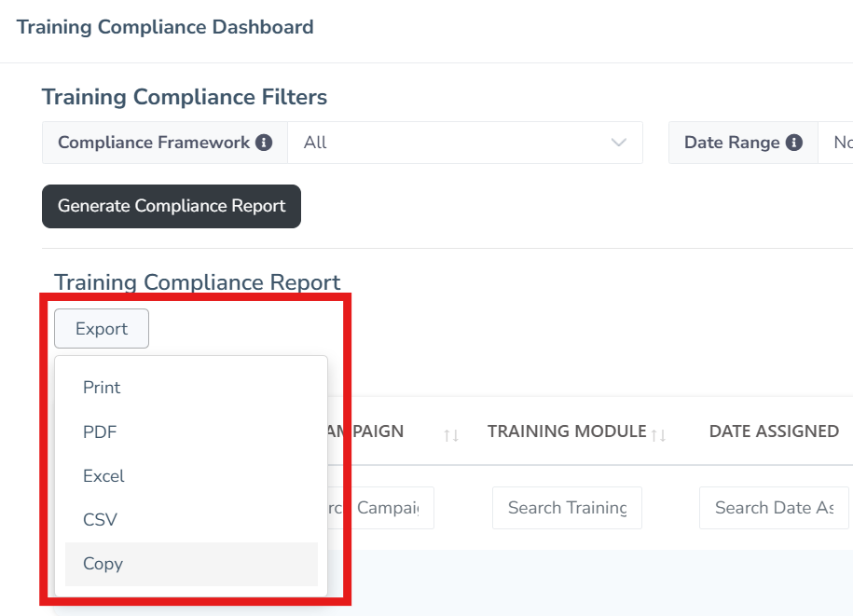Click the Training Module column header
Screen dimensions: 853x616
pyautogui.click(x=566, y=431)
